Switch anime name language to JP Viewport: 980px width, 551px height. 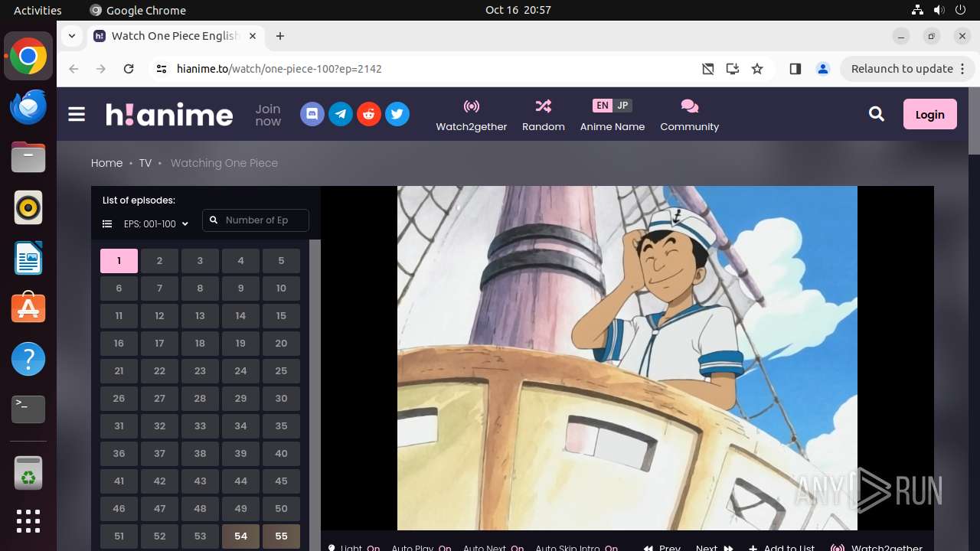[622, 106]
